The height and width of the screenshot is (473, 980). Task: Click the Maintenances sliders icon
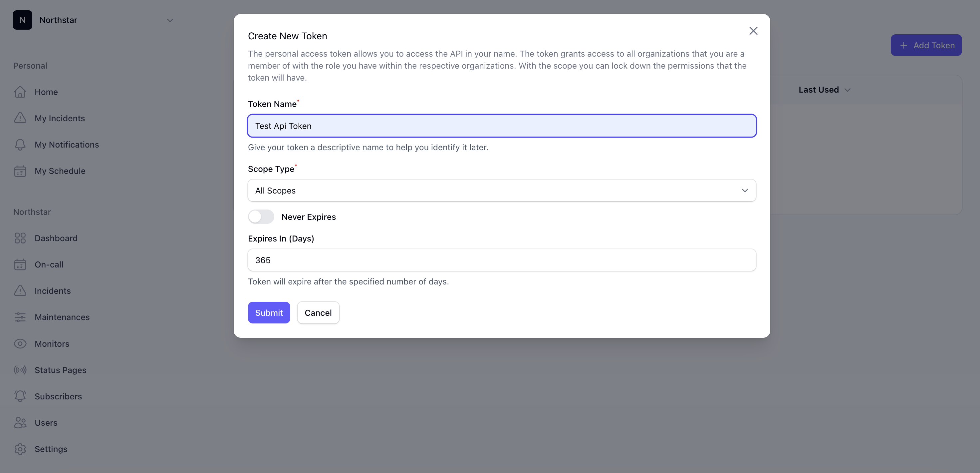(20, 317)
